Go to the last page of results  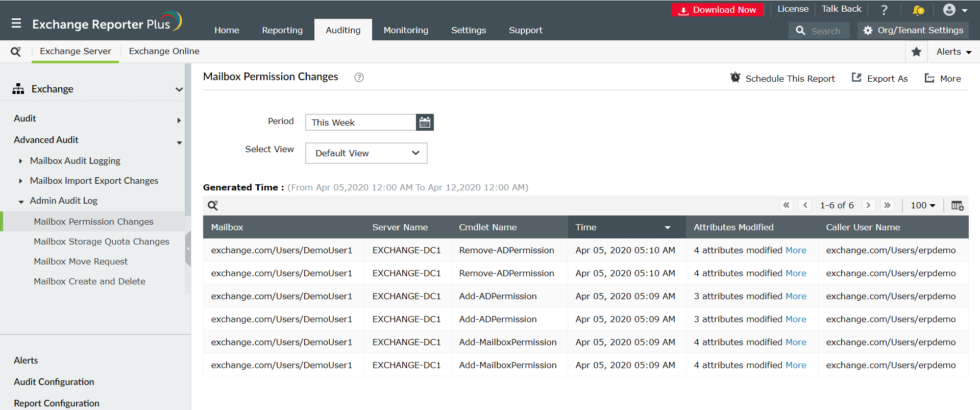[x=888, y=205]
